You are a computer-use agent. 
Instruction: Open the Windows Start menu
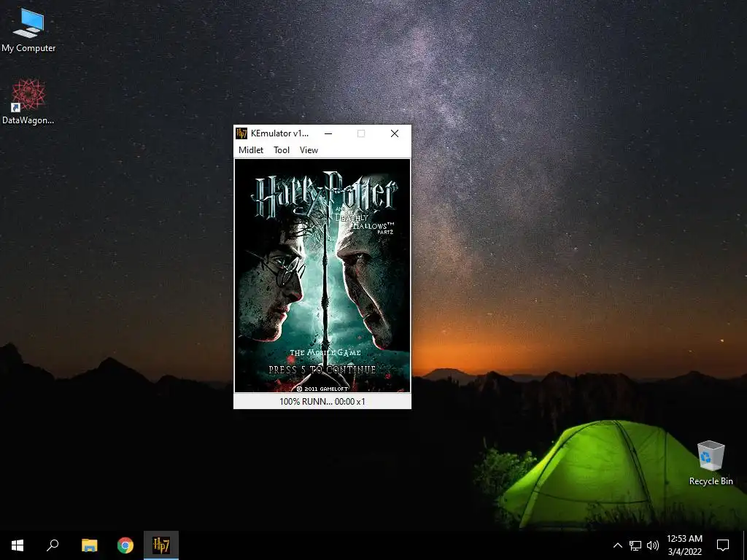[x=18, y=545]
